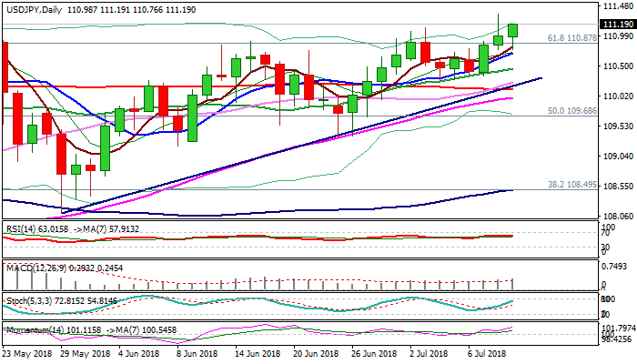Image resolution: width=637 pixels, height=364 pixels.
Task: Click the 110.020 price axis value
Action: (618, 96)
